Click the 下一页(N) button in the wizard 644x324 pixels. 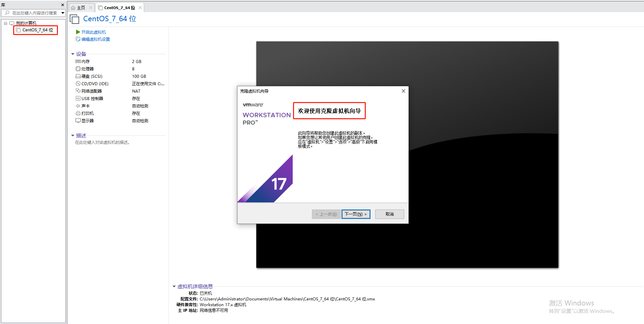click(x=356, y=214)
